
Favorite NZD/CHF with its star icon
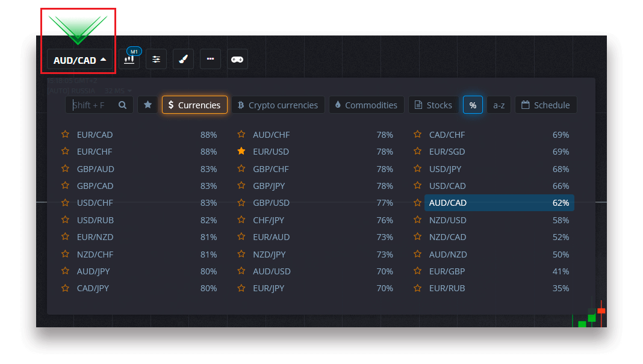coord(65,254)
